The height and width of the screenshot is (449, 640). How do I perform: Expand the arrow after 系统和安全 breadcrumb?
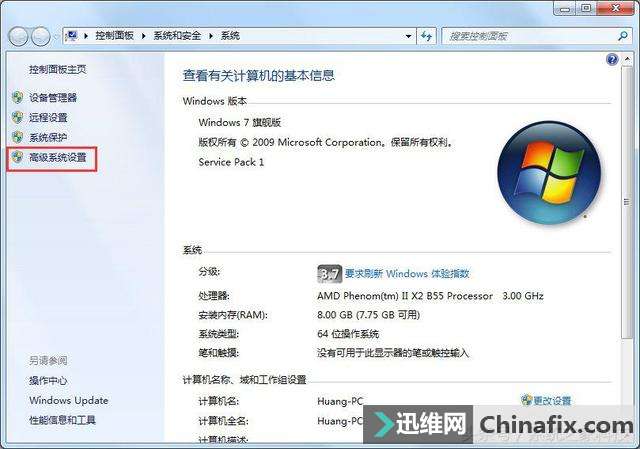(211, 36)
